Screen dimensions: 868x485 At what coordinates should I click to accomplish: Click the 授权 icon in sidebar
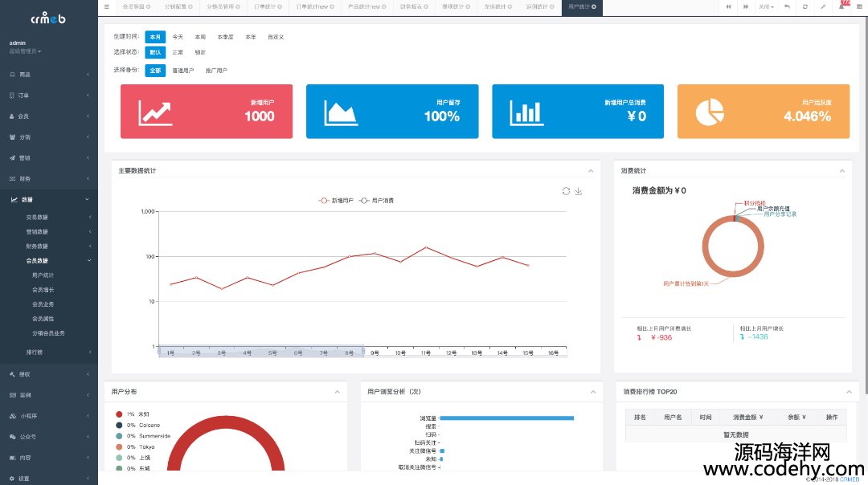(x=12, y=374)
